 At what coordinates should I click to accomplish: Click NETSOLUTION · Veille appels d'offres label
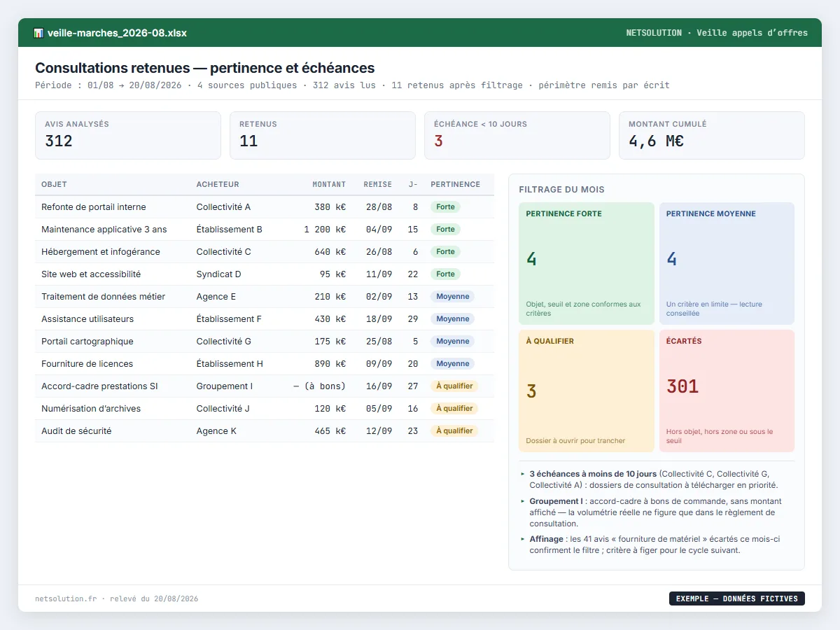pyautogui.click(x=717, y=33)
